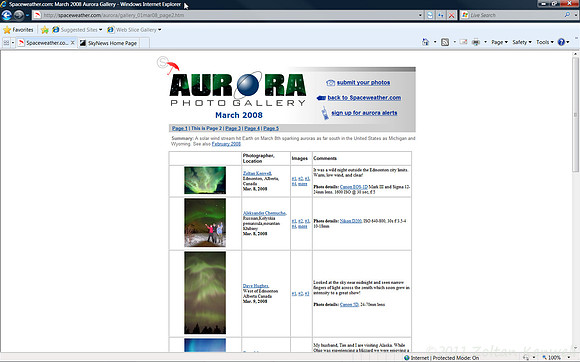Open the search provider dropdown arrow

(x=576, y=15)
